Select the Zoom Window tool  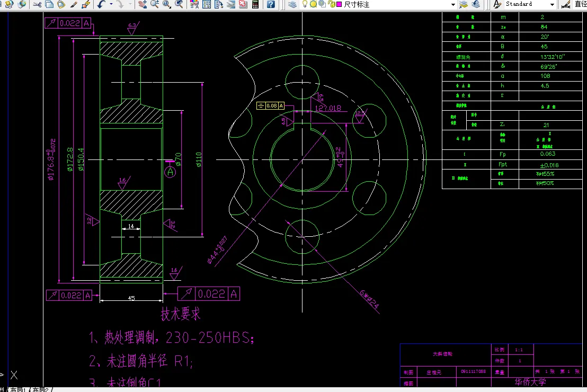click(166, 4)
